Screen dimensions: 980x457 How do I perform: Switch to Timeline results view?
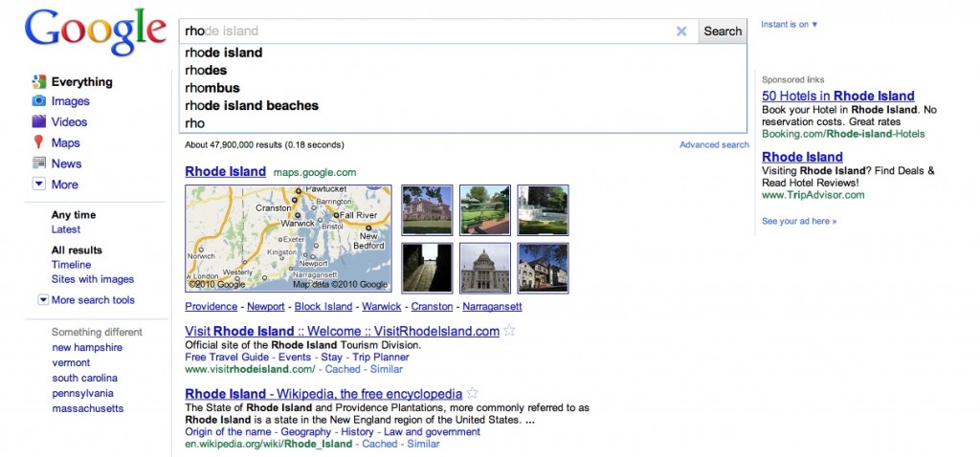71,265
